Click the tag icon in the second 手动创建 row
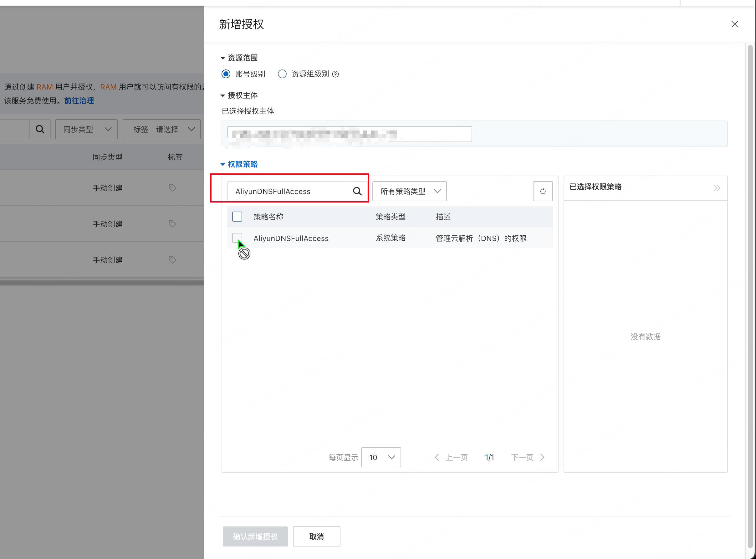Viewport: 756px width, 559px height. click(172, 224)
